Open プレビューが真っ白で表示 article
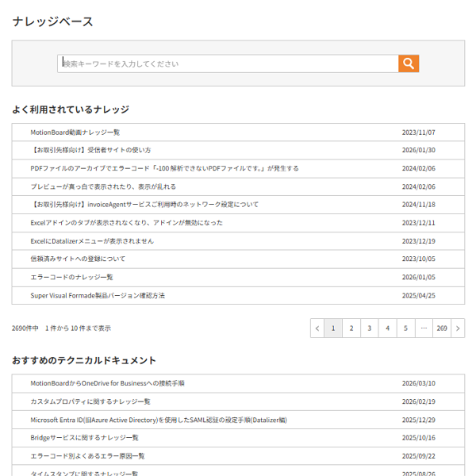476x476 pixels. pyautogui.click(x=103, y=186)
